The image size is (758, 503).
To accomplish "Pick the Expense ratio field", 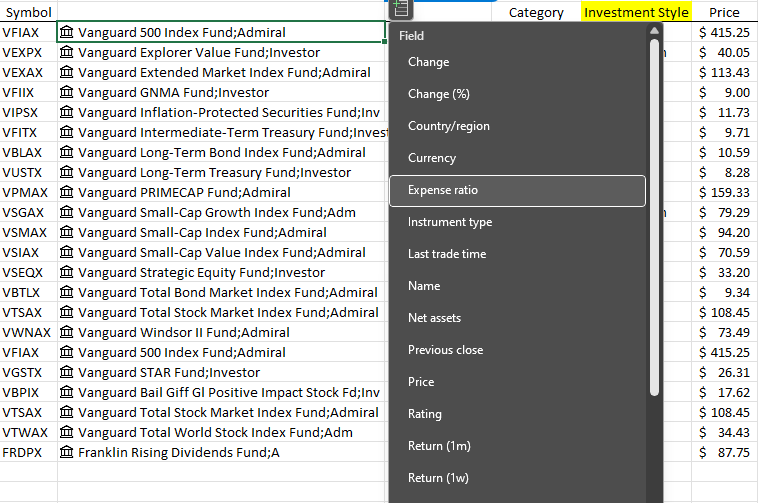I will [x=517, y=190].
